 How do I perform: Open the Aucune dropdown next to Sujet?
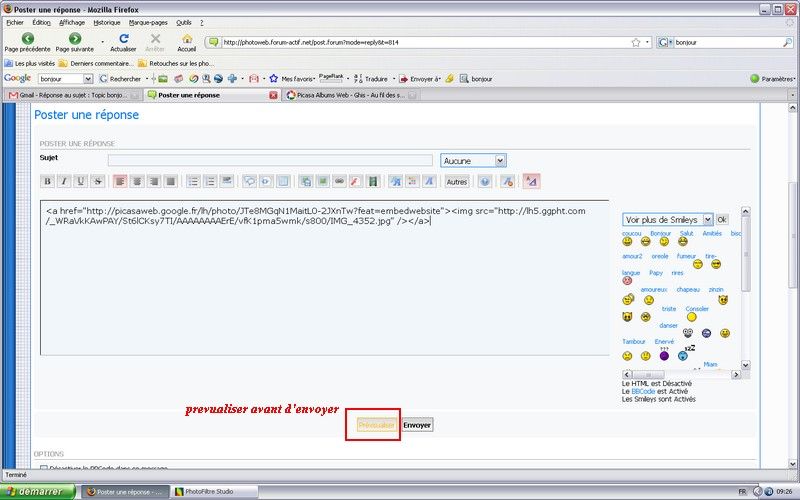(473, 161)
